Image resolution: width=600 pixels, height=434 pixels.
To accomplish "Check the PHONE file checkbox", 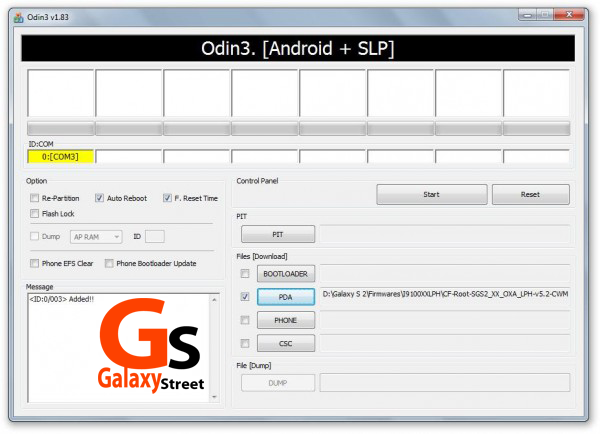I will [x=245, y=320].
